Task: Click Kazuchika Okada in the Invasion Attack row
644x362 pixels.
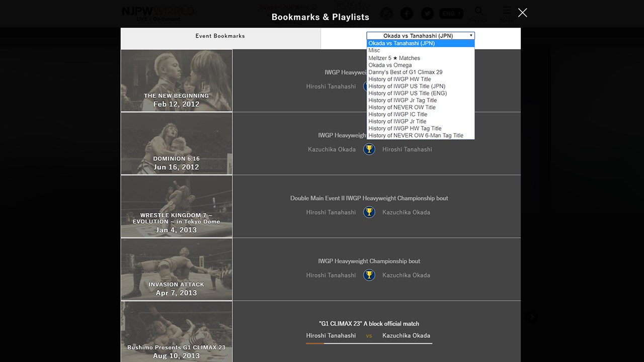Action: tap(406, 275)
